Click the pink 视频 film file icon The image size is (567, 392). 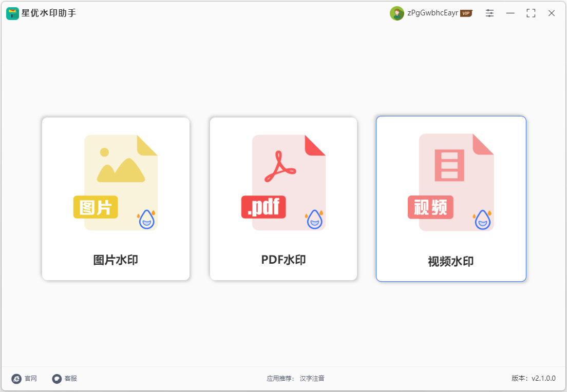450,182
